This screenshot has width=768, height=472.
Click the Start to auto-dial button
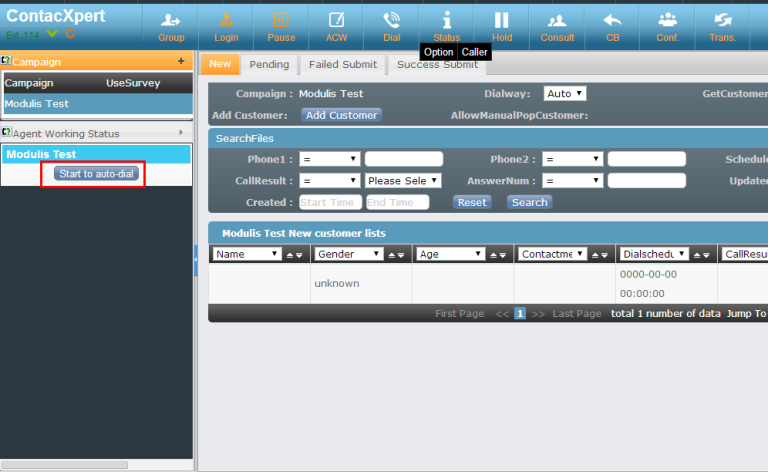point(97,174)
